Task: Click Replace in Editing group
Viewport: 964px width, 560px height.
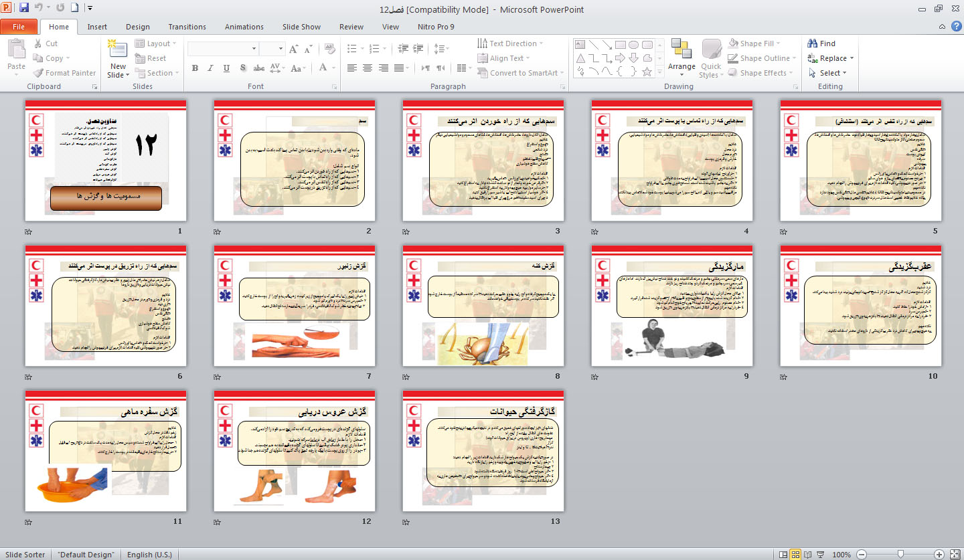Action: [831, 58]
